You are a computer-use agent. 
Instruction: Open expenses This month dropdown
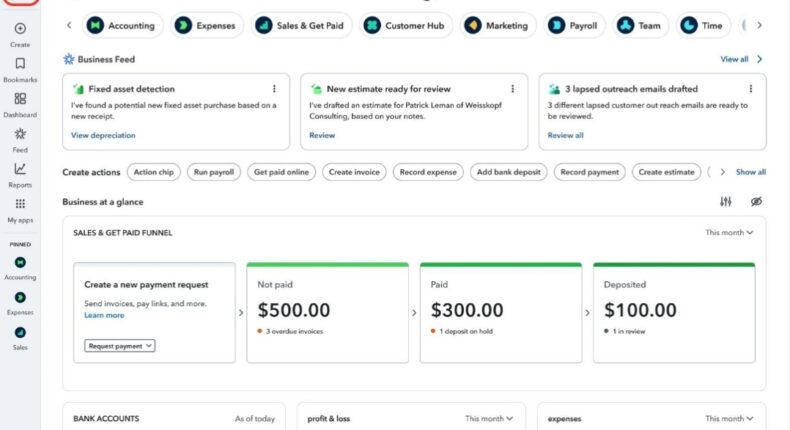(729, 418)
